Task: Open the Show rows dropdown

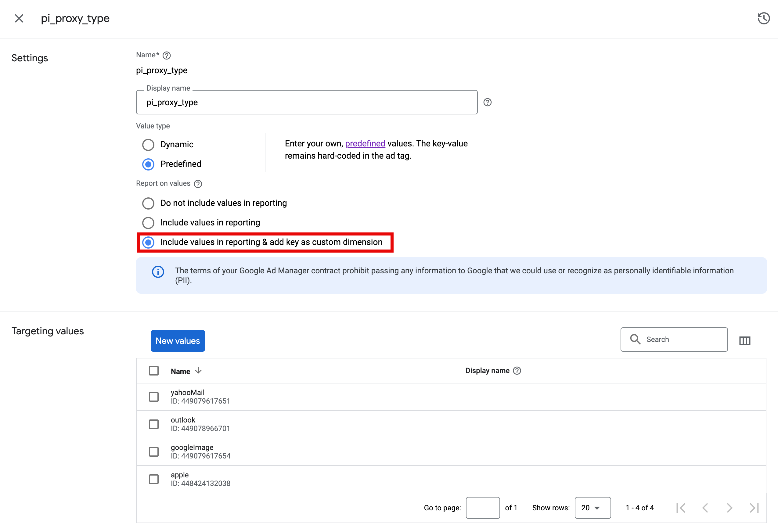Action: (592, 508)
